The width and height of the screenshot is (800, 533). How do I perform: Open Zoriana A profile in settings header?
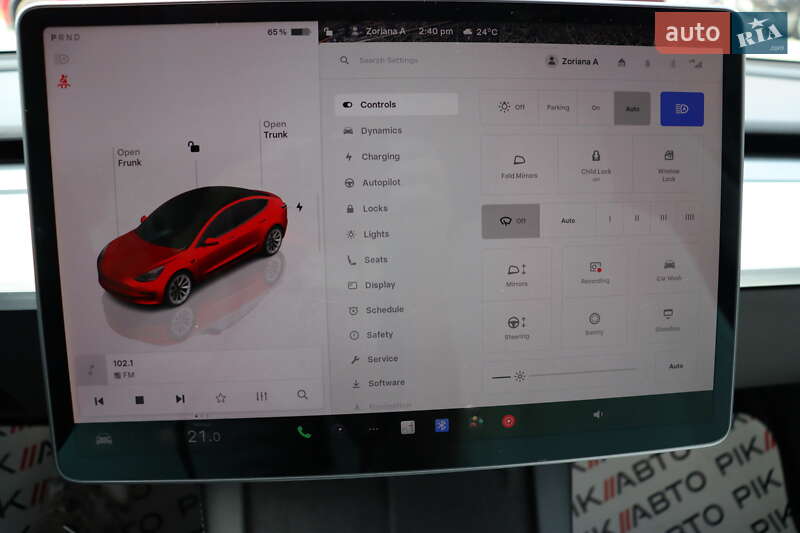click(572, 61)
